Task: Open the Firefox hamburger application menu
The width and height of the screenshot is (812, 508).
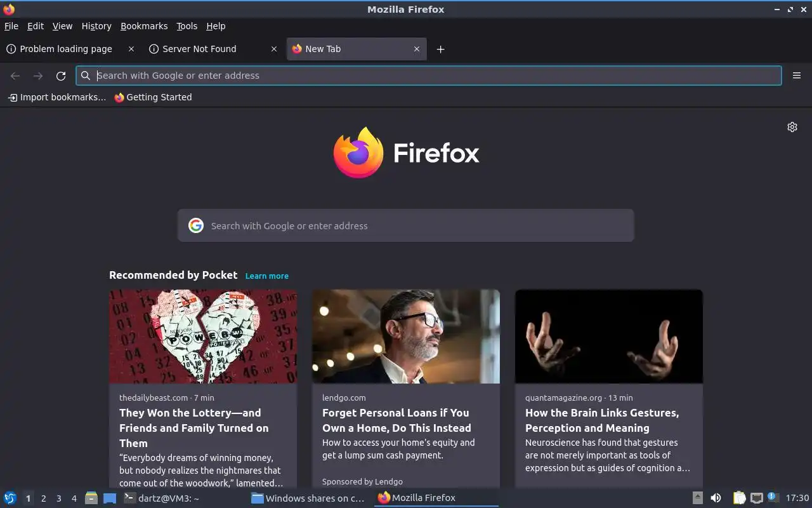Action: (797, 76)
